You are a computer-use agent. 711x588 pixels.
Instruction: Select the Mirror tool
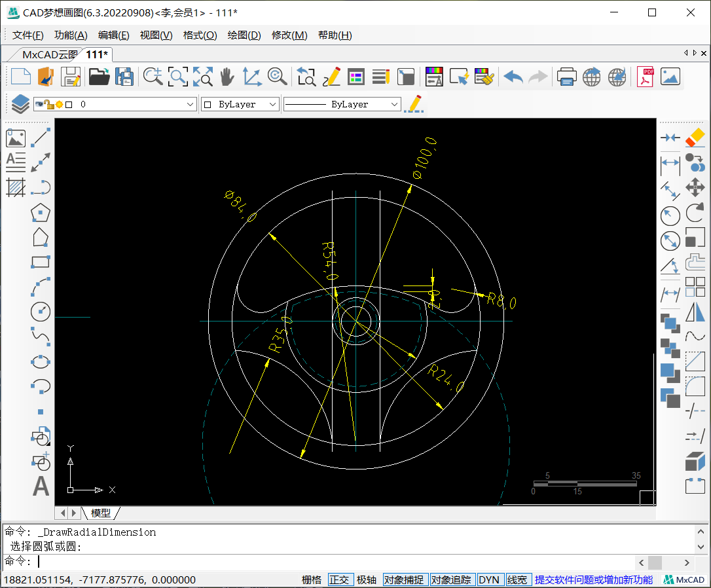695,312
